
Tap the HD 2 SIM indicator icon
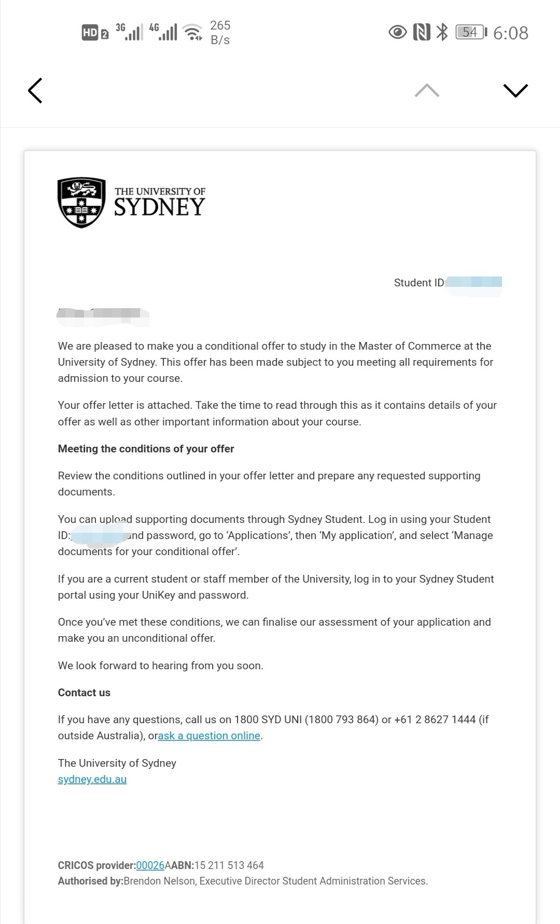tap(95, 33)
